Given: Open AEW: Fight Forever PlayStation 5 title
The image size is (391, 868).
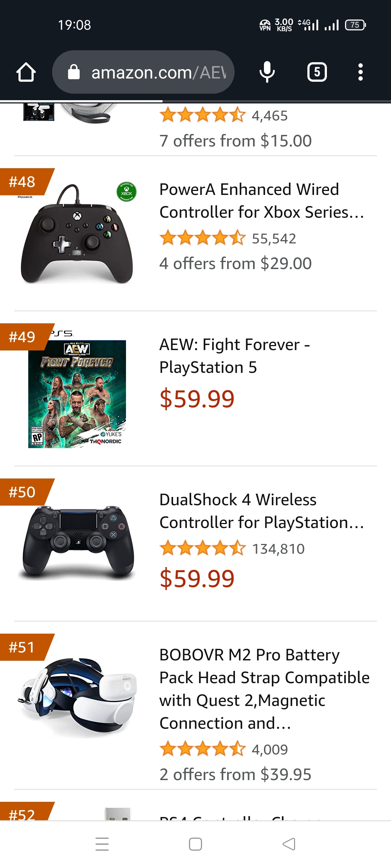Looking at the screenshot, I should click(x=235, y=356).
